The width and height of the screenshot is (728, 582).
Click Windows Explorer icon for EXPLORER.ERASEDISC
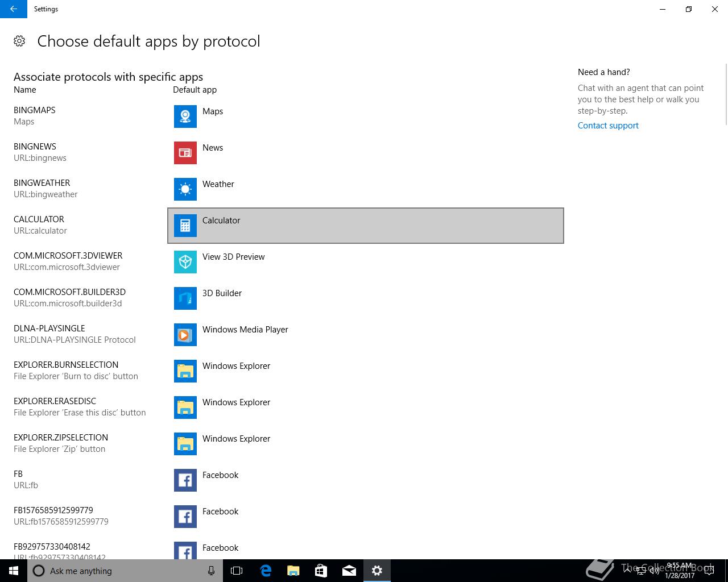click(x=185, y=408)
